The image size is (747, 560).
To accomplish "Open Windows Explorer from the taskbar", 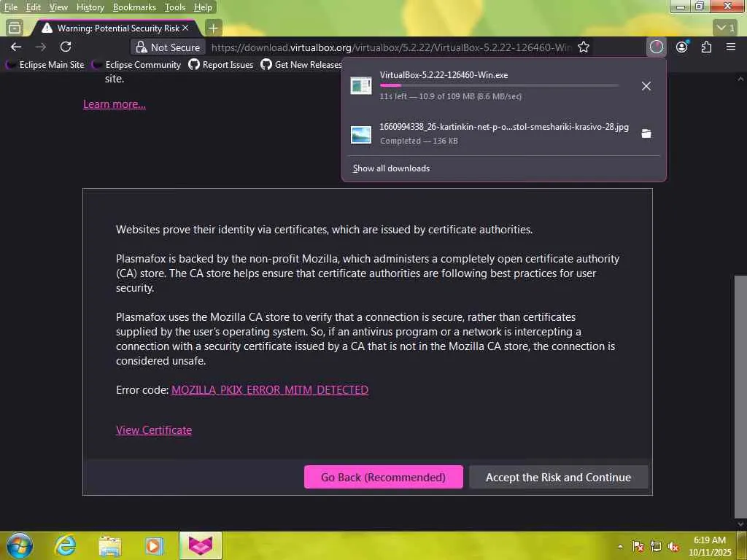I will [110, 545].
